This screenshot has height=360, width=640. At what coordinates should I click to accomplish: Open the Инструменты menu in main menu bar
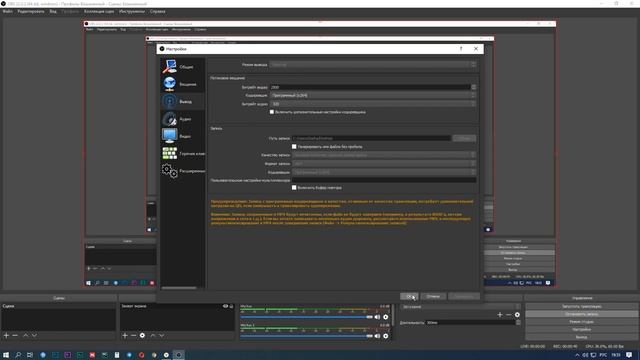pyautogui.click(x=132, y=11)
